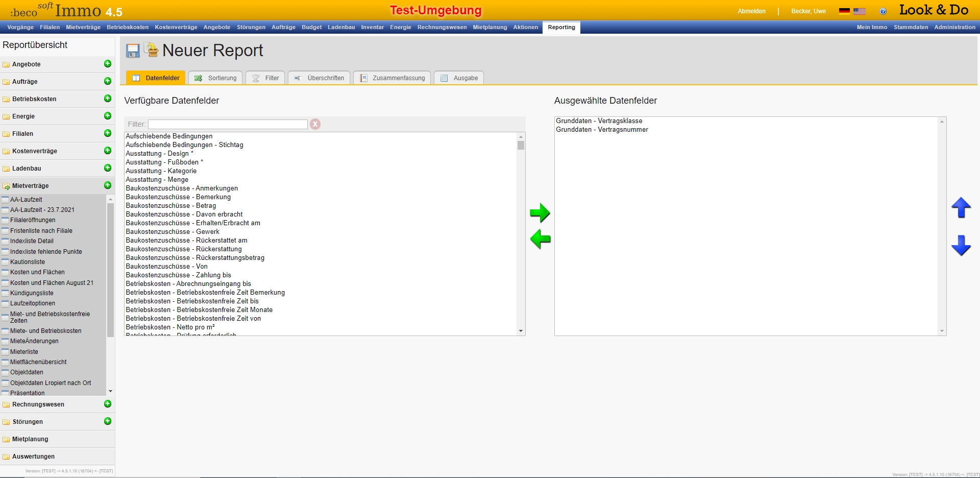Add new report in Filialen category
This screenshot has width=980, height=478.
pos(108,133)
